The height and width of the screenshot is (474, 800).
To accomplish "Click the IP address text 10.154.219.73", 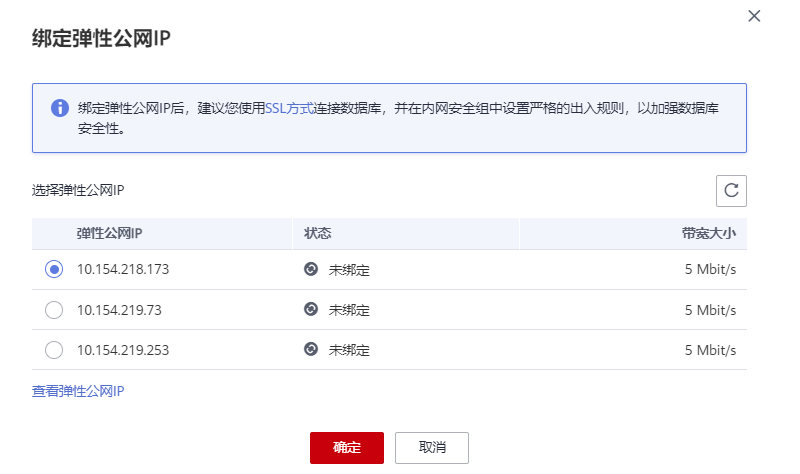I will point(119,310).
